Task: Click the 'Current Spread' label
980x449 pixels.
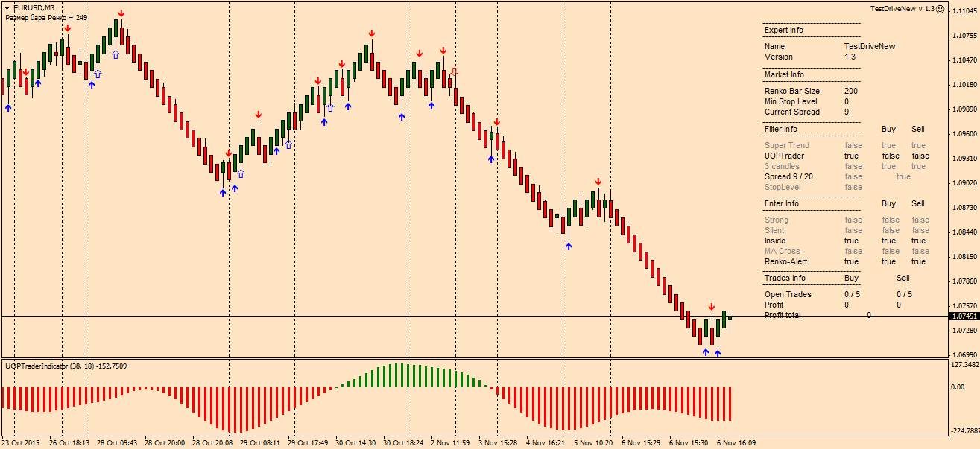Action: [x=792, y=112]
